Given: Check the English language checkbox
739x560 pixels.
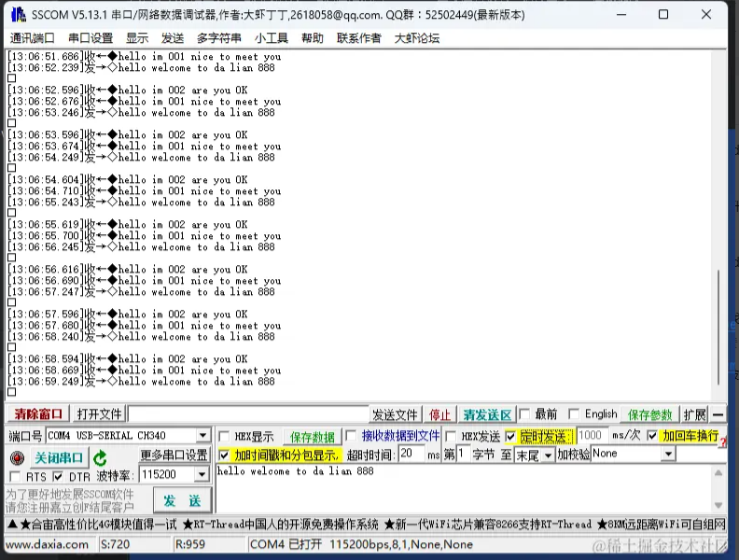Looking at the screenshot, I should 575,414.
